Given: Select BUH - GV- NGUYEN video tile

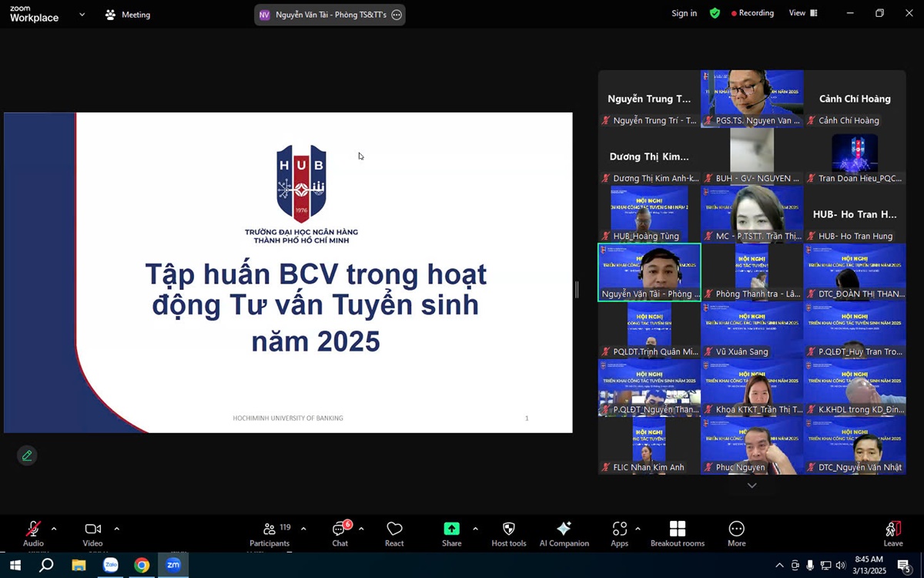Looking at the screenshot, I should click(752, 156).
